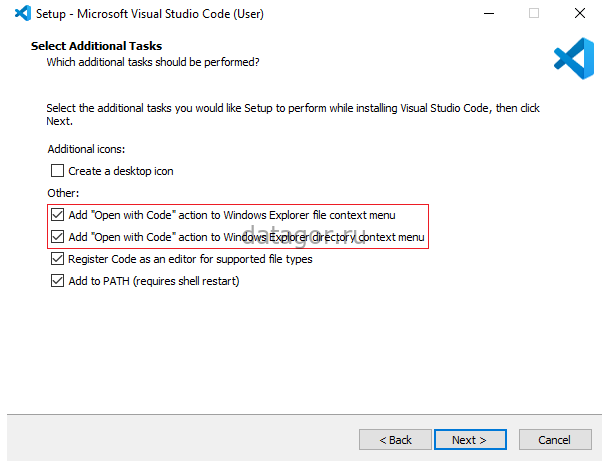Screen dimensions: 609x468
Task: Uncheck Open with Code for file context menu
Action: point(57,214)
